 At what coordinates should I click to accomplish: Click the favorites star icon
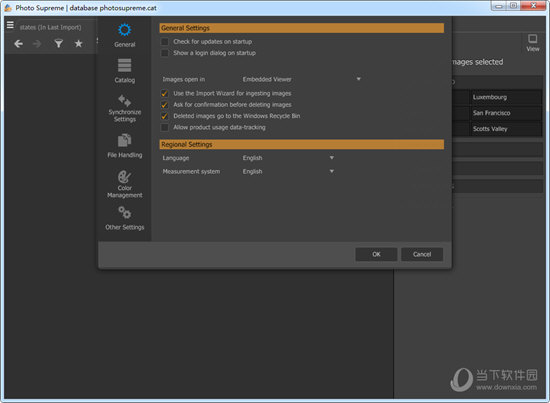79,43
